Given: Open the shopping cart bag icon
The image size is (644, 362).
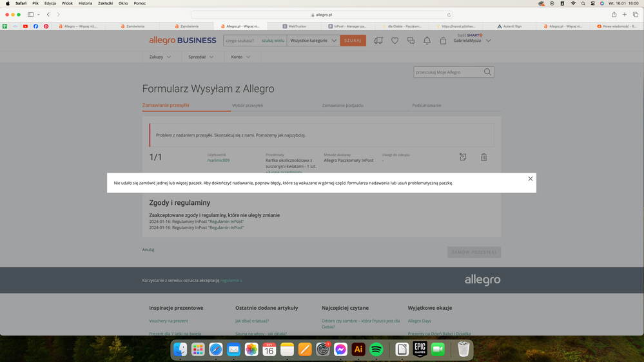Looking at the screenshot, I should coord(443,41).
